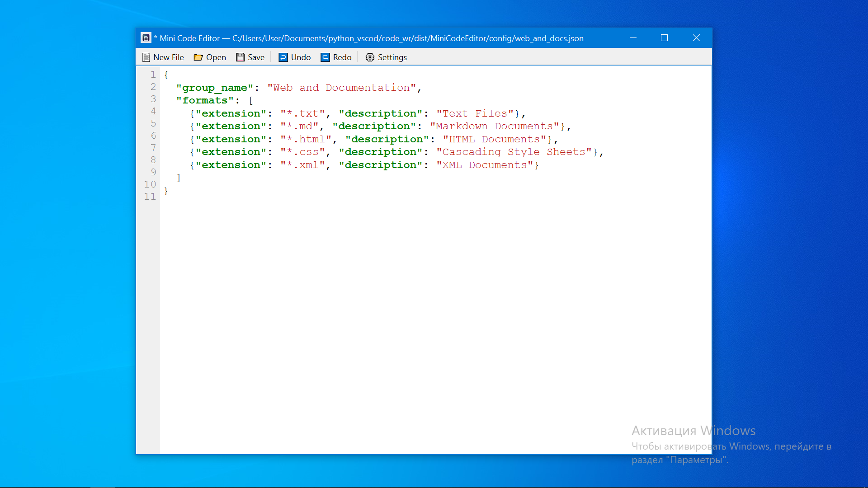Click the "formats" key
Screen dimensions: 868x488
[x=205, y=100]
